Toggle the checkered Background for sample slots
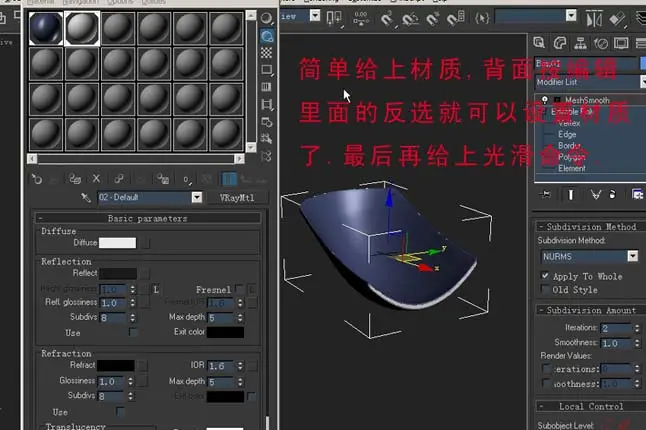Image resolution: width=646 pixels, height=430 pixels. (x=267, y=53)
